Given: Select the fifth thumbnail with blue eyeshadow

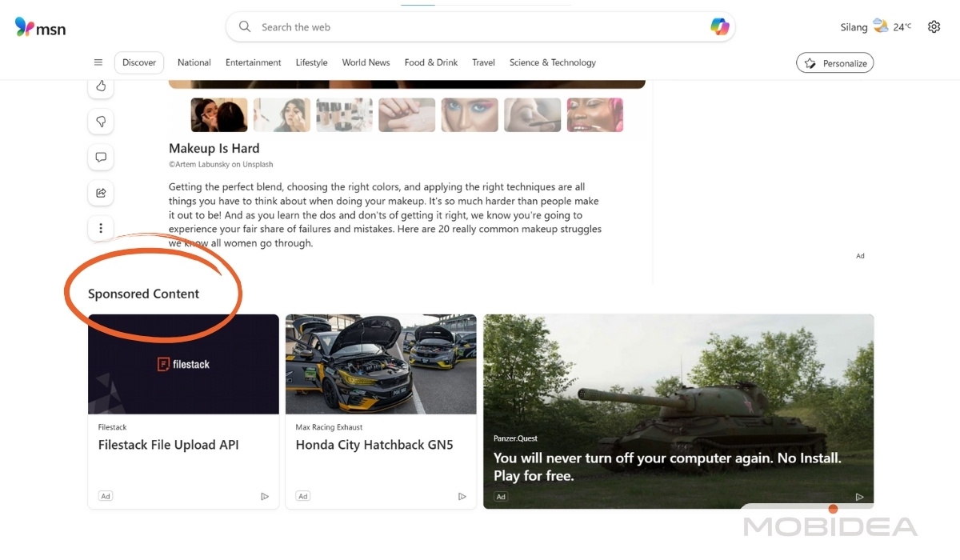Looking at the screenshot, I should click(470, 115).
